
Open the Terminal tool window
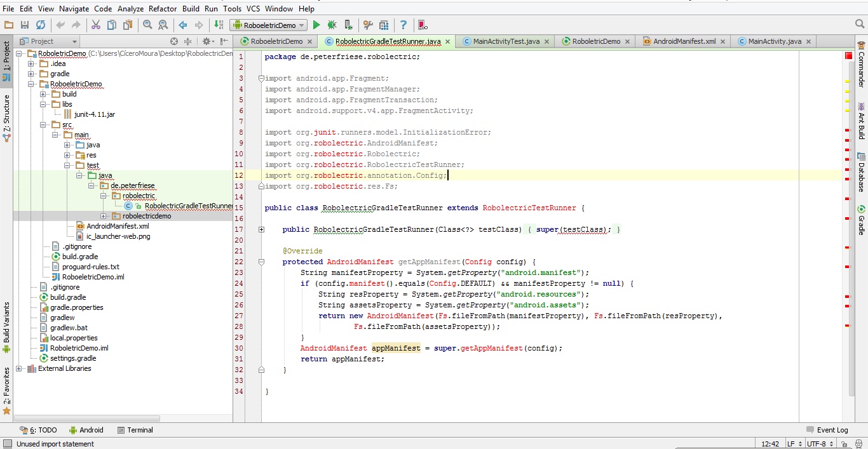(x=135, y=430)
